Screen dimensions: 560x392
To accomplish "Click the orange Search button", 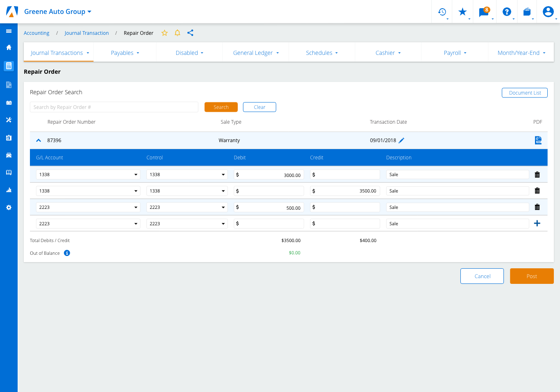I will [221, 107].
